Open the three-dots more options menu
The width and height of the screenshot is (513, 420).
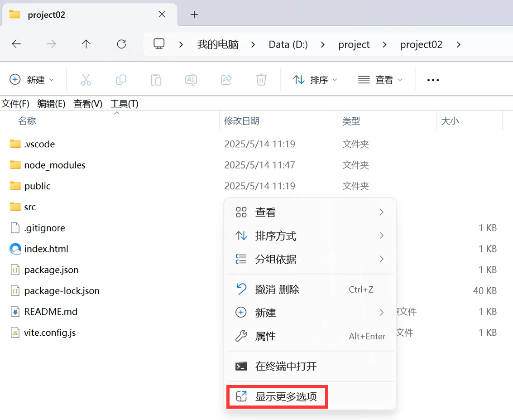(433, 80)
